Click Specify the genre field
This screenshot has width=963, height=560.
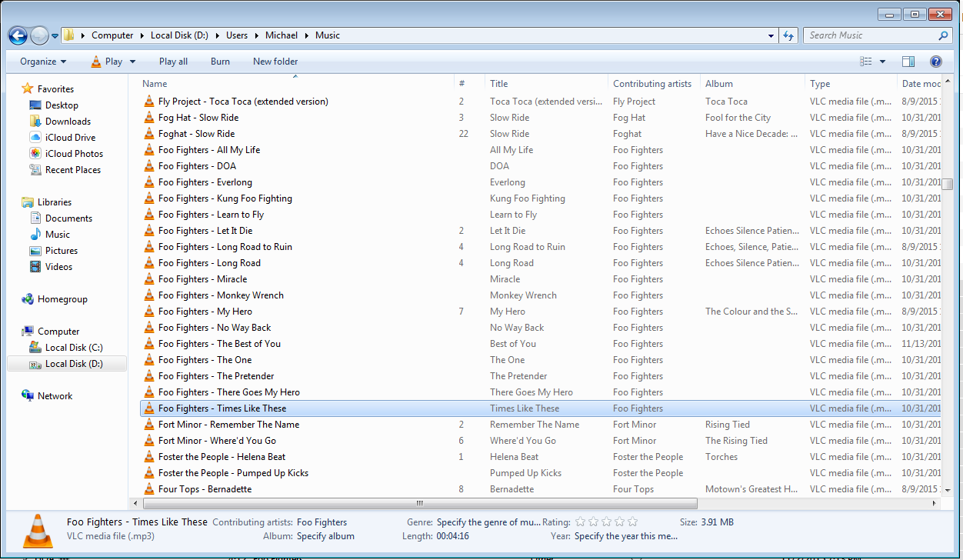(488, 522)
